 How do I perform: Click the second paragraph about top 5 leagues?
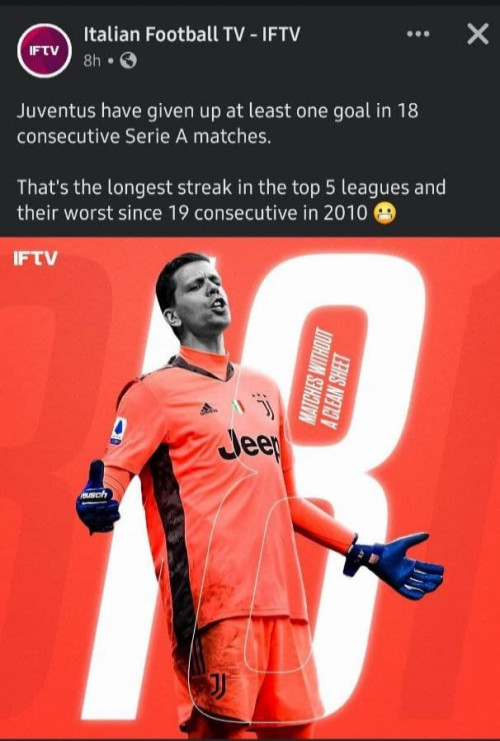pos(232,200)
